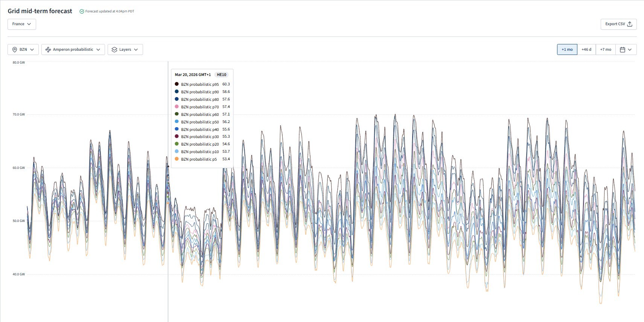Click the BZN probabilistic p30 tooltip row

202,137
